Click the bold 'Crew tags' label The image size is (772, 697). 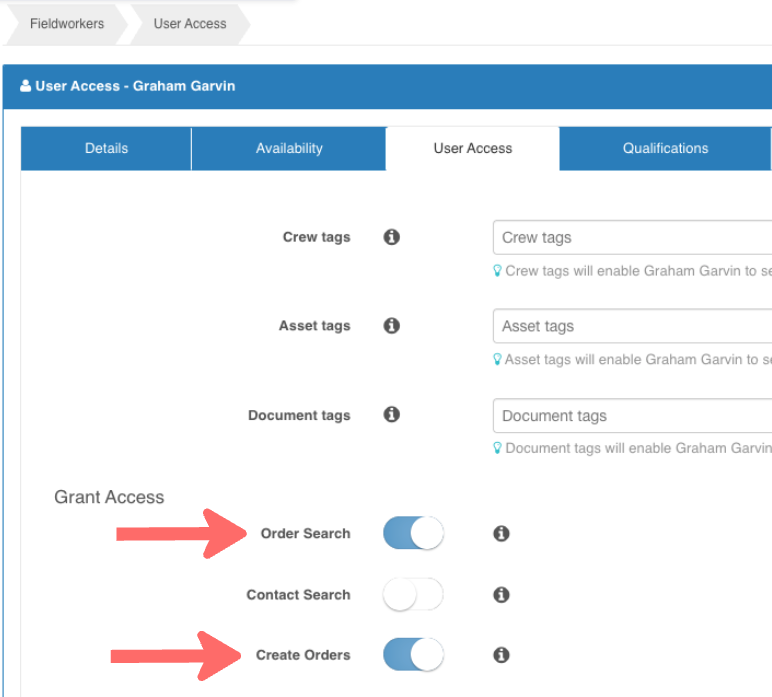pyautogui.click(x=317, y=237)
